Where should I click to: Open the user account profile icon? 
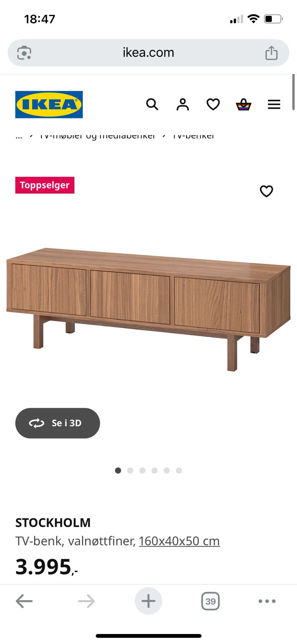pyautogui.click(x=182, y=104)
